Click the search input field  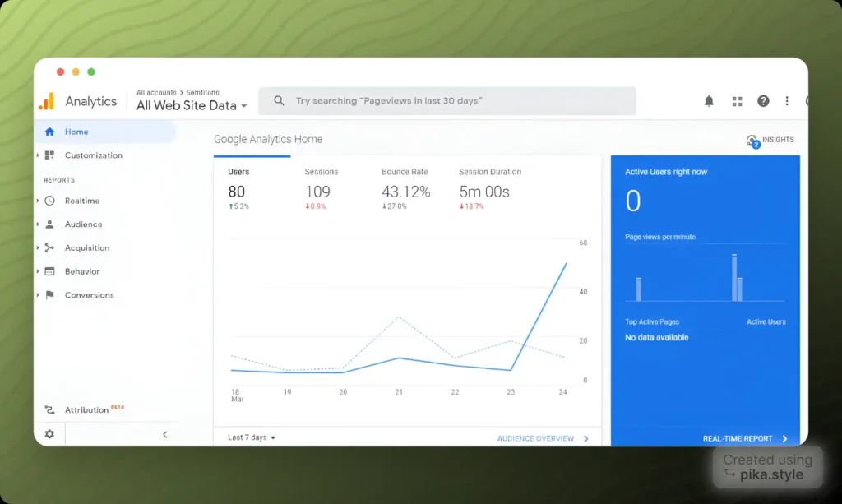(446, 101)
